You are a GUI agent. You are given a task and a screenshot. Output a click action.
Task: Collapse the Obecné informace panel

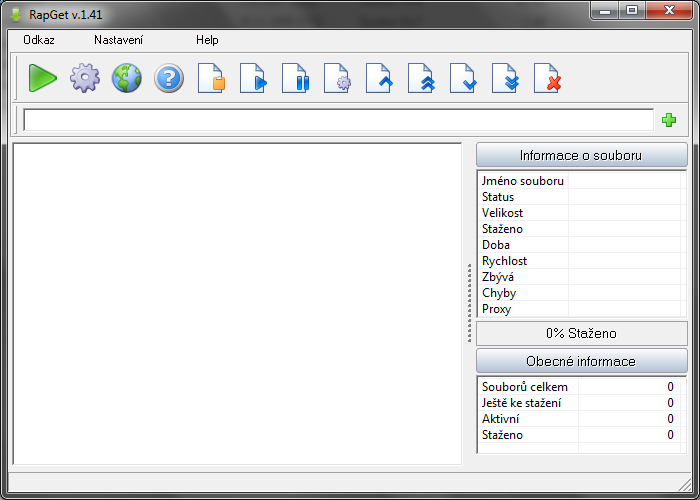(581, 361)
